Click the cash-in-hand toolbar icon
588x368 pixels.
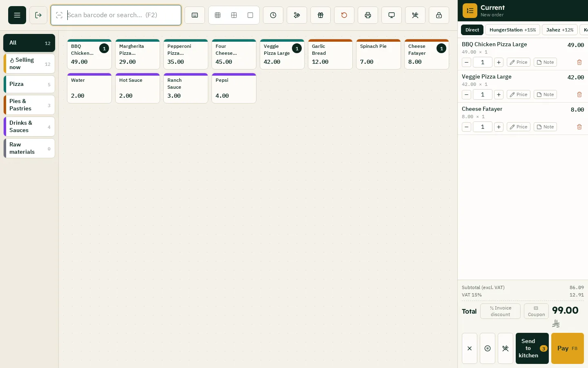click(297, 15)
